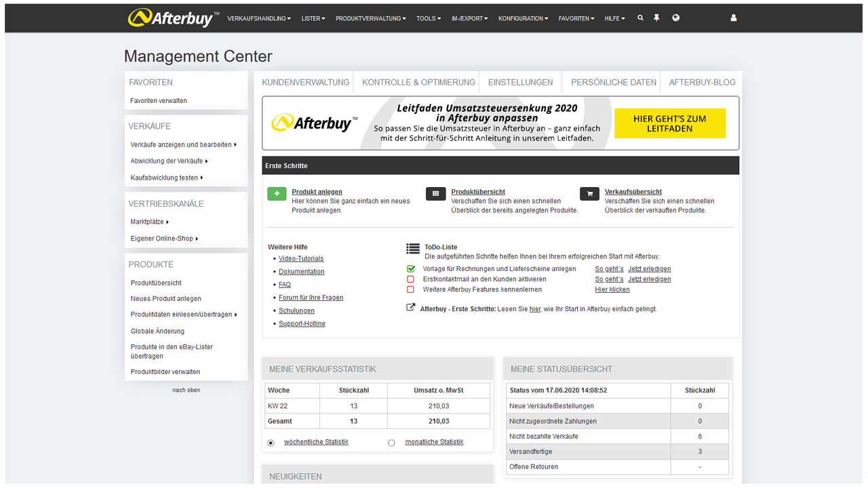The height and width of the screenshot is (488, 868).
Task: Click the yellow Hier geht's zum Leitfaden button
Action: pyautogui.click(x=669, y=123)
